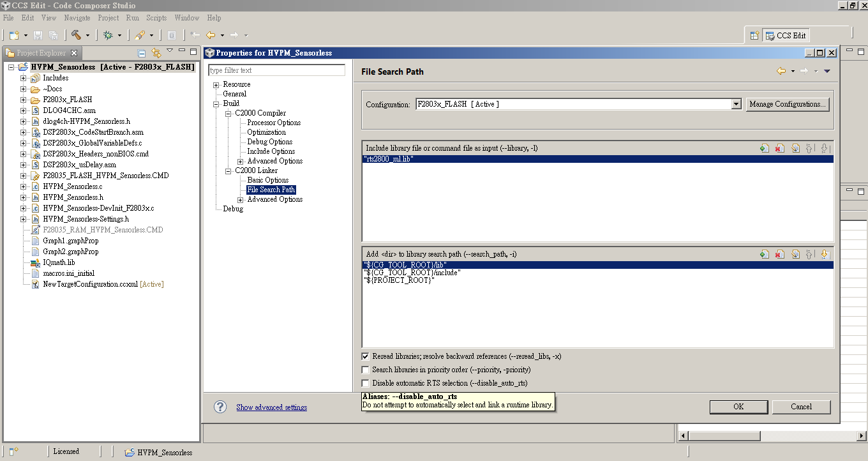868x461 pixels.
Task: Add a directory to library search path
Action: pos(764,254)
